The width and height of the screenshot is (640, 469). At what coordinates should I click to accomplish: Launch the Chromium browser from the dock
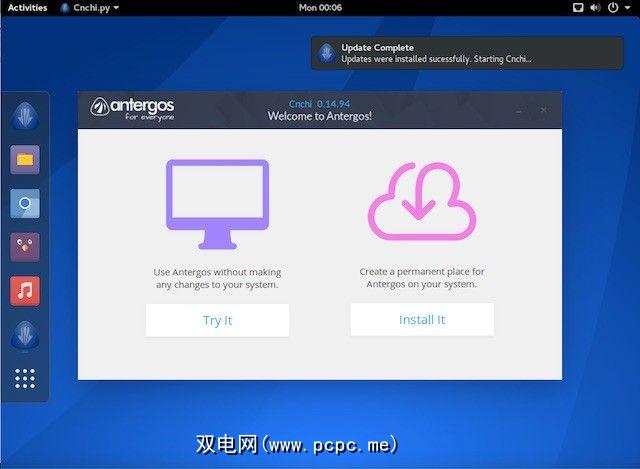(x=25, y=203)
